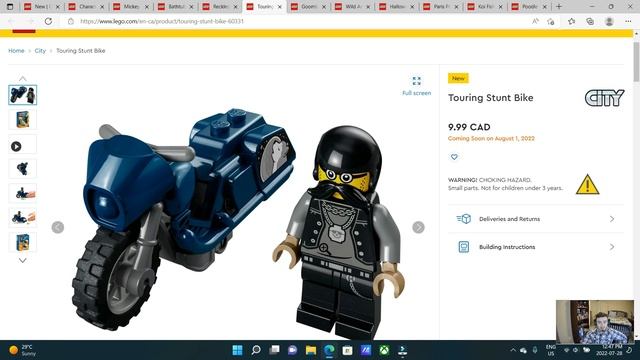Select the bike wheelie thumbnail
The height and width of the screenshot is (360, 640).
tap(22, 169)
